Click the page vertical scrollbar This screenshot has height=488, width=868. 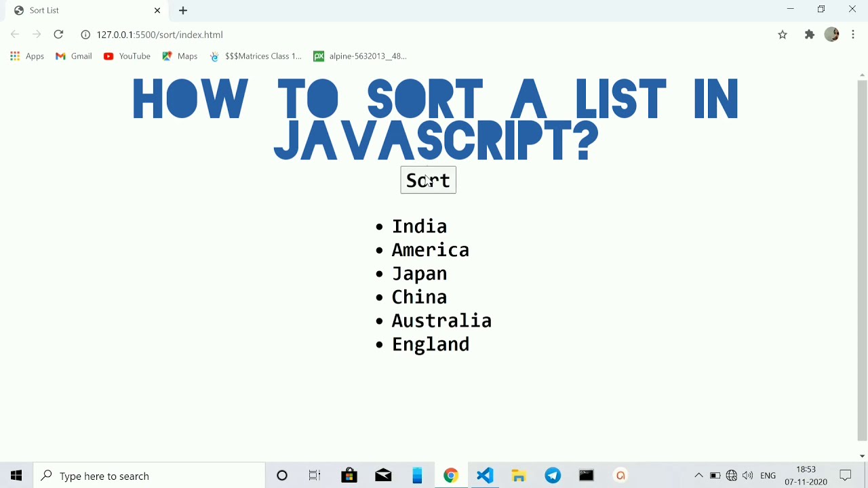pos(862,260)
